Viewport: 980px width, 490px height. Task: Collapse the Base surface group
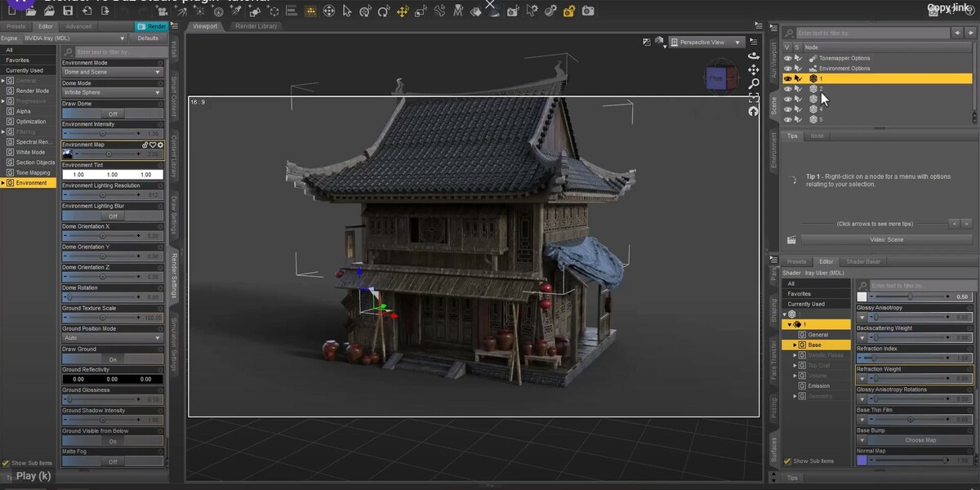pos(795,345)
